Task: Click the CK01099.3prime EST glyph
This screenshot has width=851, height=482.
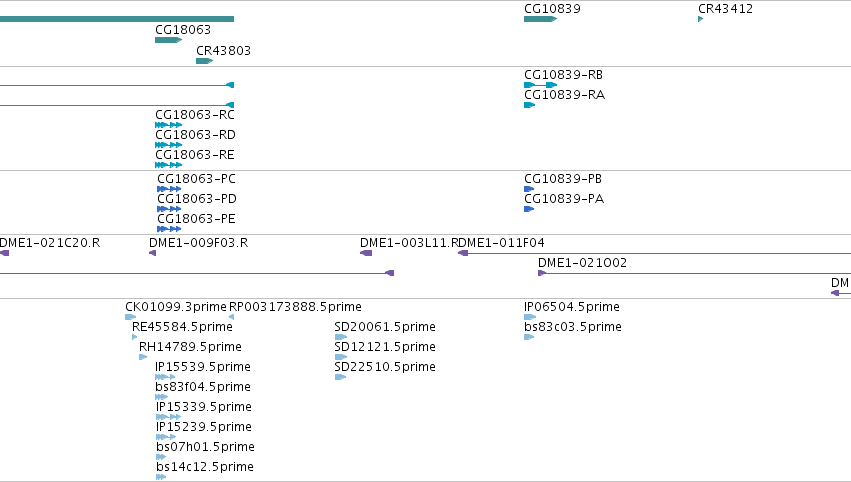Action: pyautogui.click(x=131, y=317)
